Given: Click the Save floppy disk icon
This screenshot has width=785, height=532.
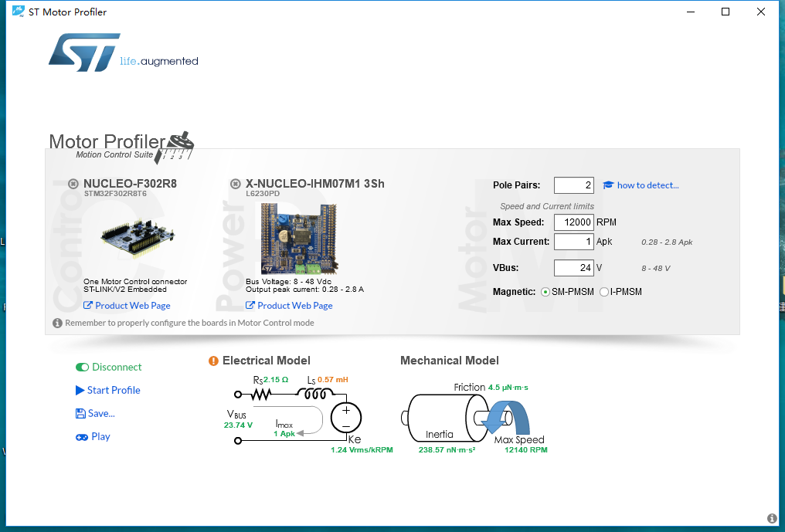Looking at the screenshot, I should (80, 413).
